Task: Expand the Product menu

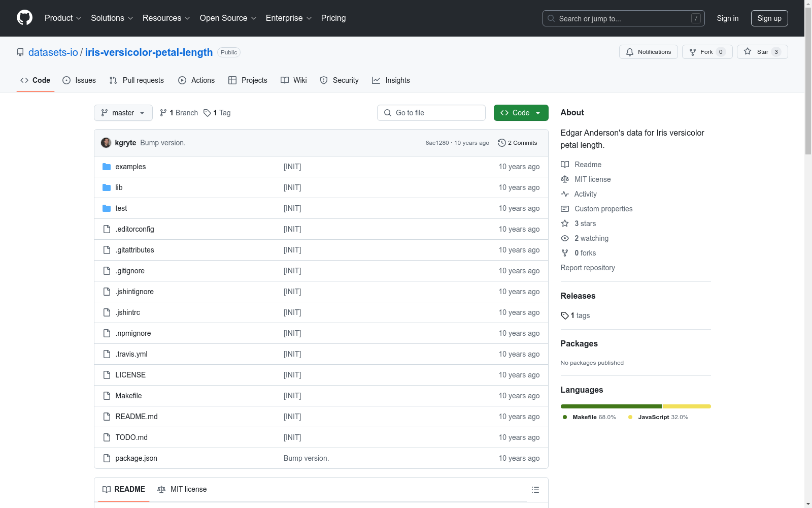Action: pos(63,18)
